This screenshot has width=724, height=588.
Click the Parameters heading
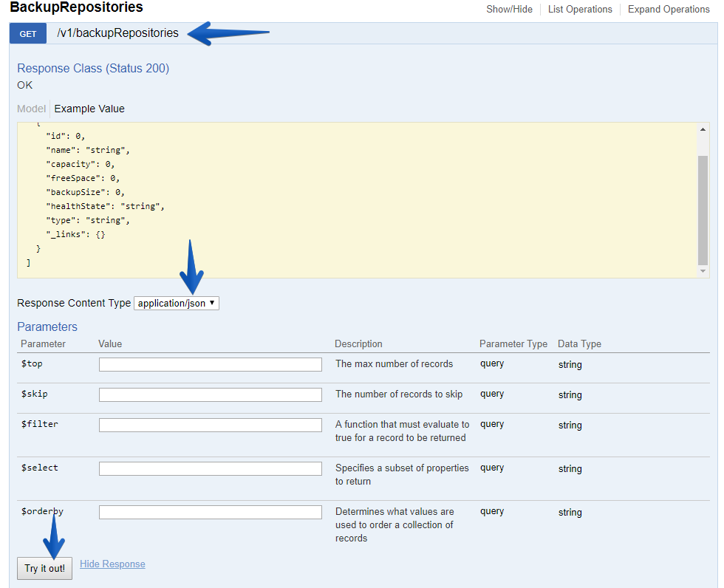pos(47,327)
